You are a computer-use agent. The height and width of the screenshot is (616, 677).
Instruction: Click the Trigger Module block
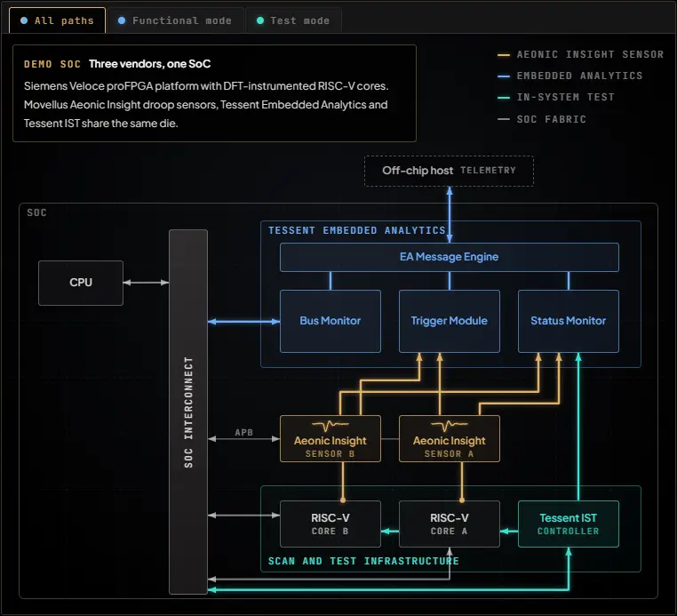(x=450, y=321)
